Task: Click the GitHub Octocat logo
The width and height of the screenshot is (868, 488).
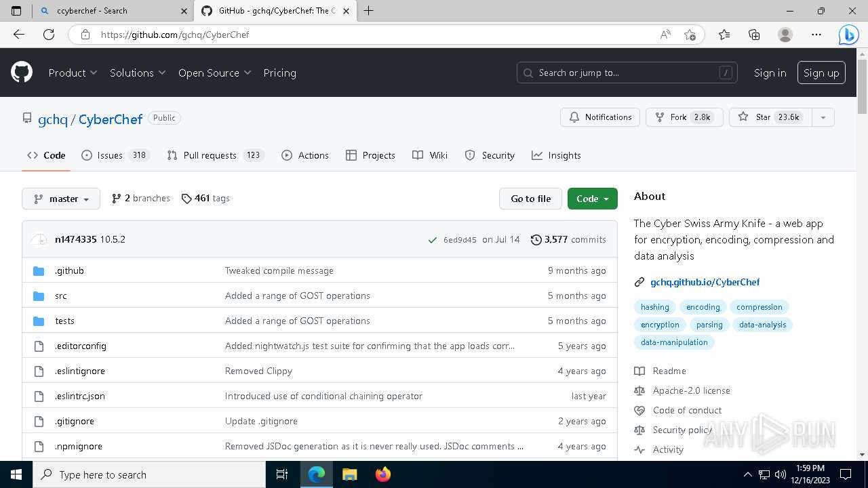Action: 22,73
